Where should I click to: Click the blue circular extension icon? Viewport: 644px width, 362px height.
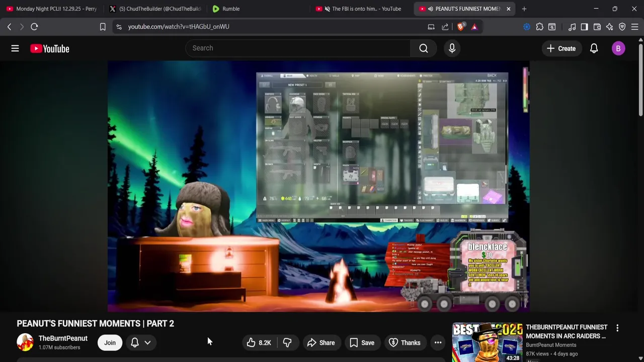tap(527, 27)
